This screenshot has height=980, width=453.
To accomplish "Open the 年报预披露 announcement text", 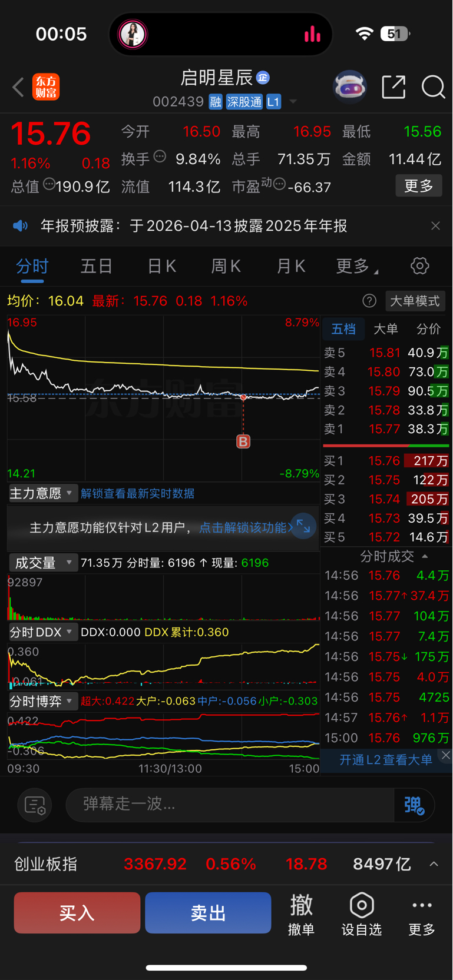I will click(x=194, y=226).
